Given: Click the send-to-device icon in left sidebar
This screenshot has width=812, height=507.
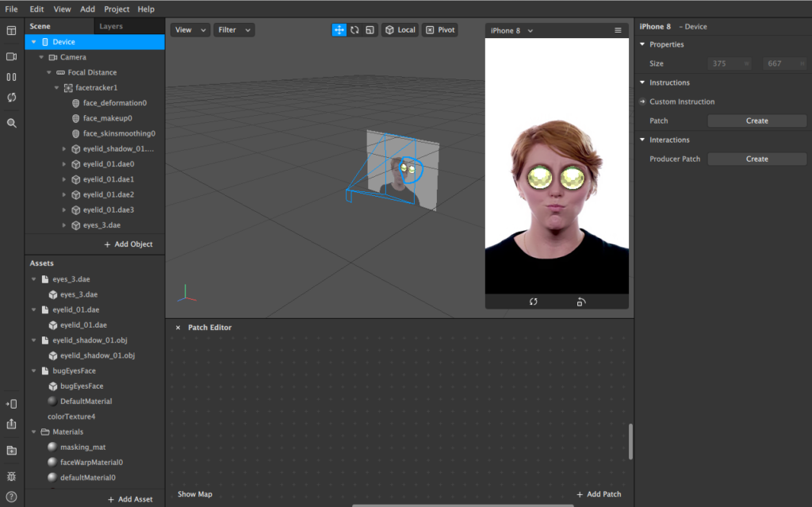Looking at the screenshot, I should point(11,404).
